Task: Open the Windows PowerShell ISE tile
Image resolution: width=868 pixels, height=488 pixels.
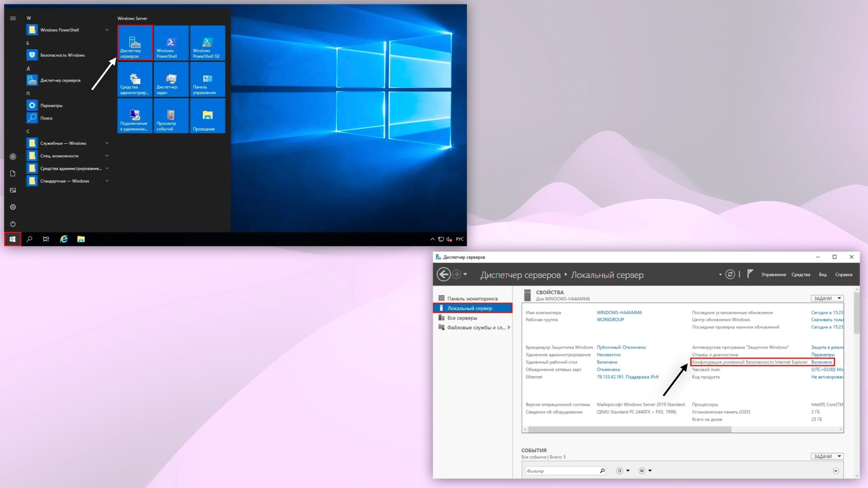Action: tap(207, 43)
